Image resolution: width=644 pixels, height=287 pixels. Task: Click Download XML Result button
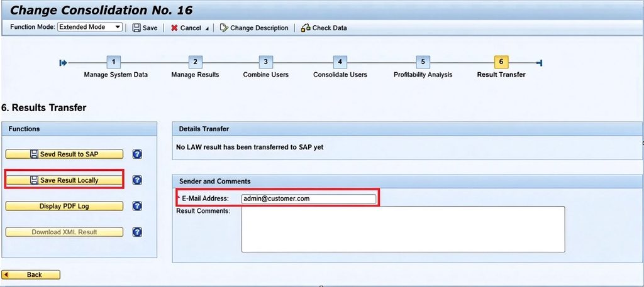[64, 232]
